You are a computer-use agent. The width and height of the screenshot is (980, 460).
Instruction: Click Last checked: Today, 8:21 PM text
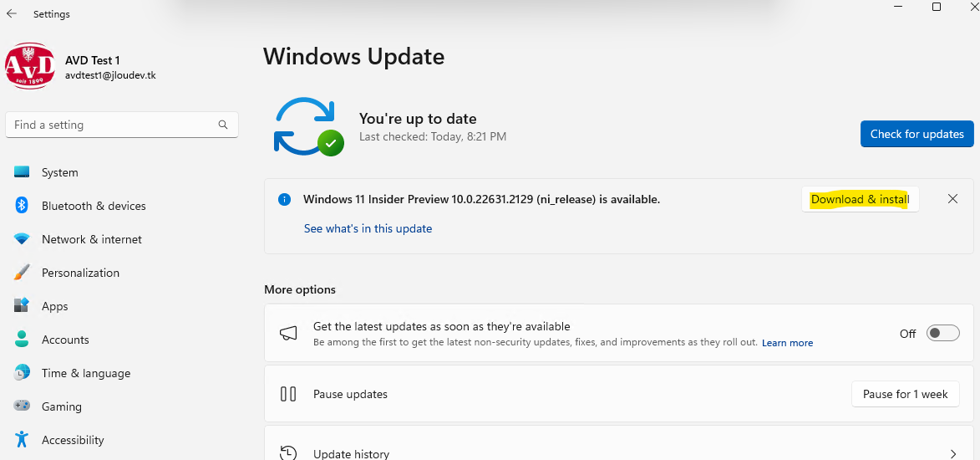pos(433,135)
